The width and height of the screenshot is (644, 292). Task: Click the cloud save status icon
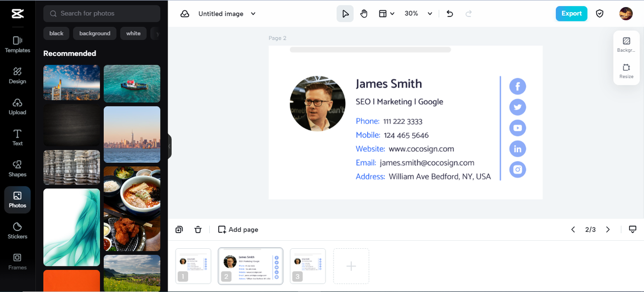coord(185,14)
